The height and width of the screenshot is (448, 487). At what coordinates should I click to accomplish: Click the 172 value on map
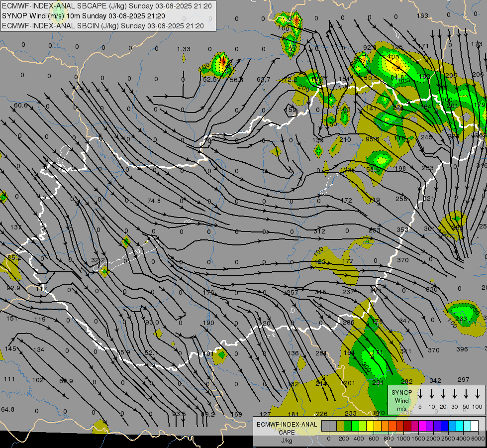click(x=346, y=201)
